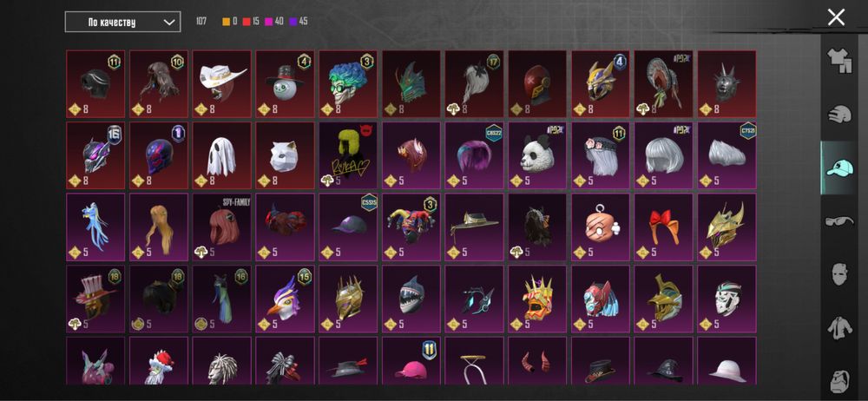Select the white ghost mask item
The image size is (868, 401).
pyautogui.click(x=221, y=155)
